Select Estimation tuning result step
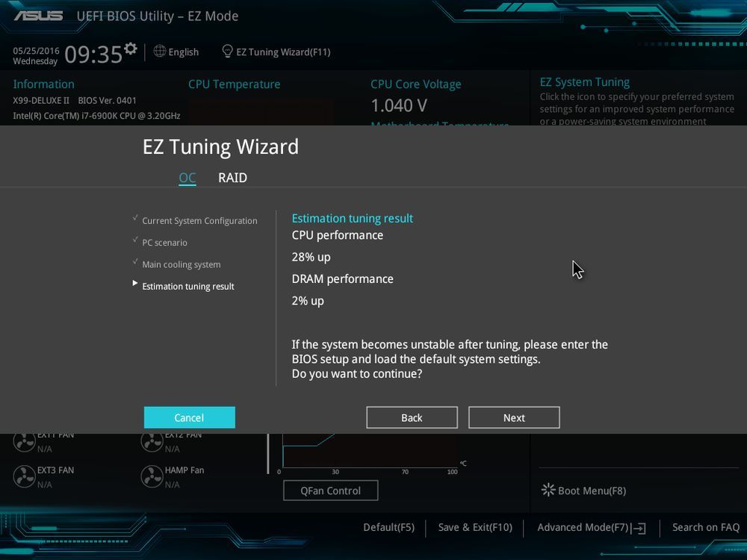The height and width of the screenshot is (560, 747). coord(187,287)
